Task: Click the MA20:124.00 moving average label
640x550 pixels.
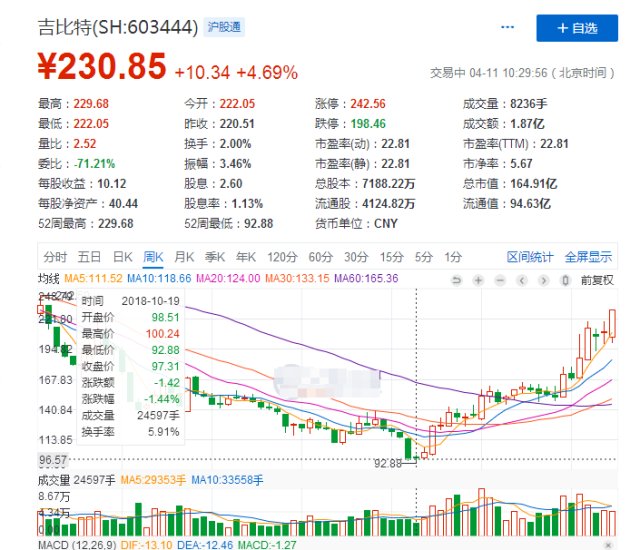Action: (228, 279)
